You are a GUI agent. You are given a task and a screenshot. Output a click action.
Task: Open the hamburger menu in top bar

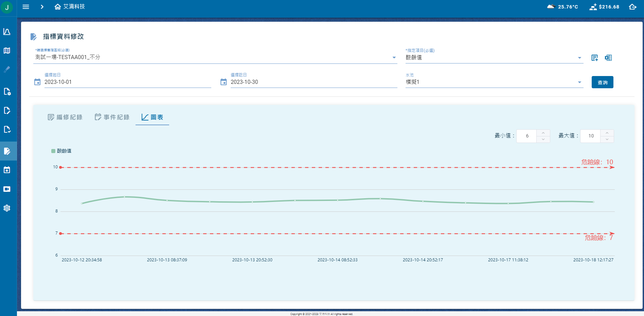(26, 7)
